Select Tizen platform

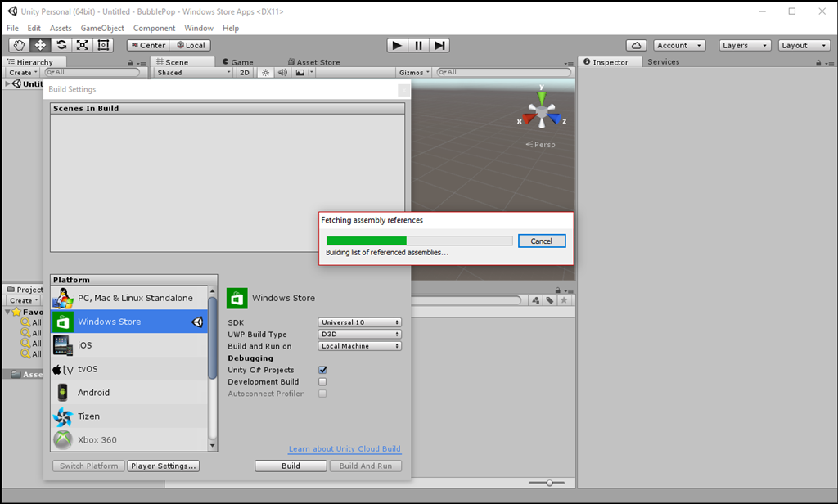[129, 416]
